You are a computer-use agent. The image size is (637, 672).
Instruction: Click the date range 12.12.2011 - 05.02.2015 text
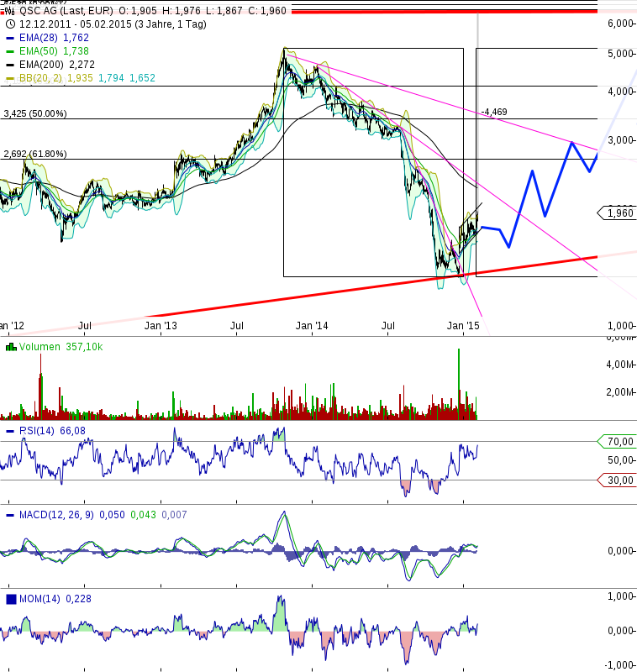click(113, 24)
